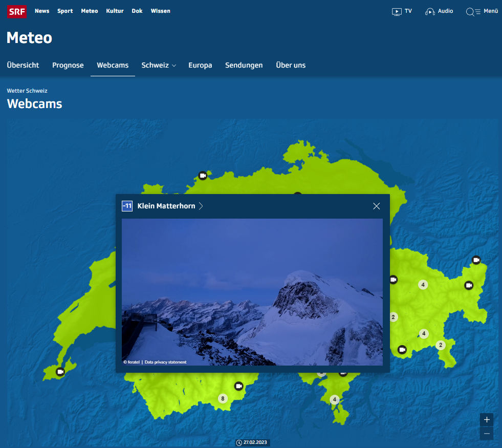Select the webcam marker in eastern Engadin
The image size is (502, 448).
(x=469, y=285)
